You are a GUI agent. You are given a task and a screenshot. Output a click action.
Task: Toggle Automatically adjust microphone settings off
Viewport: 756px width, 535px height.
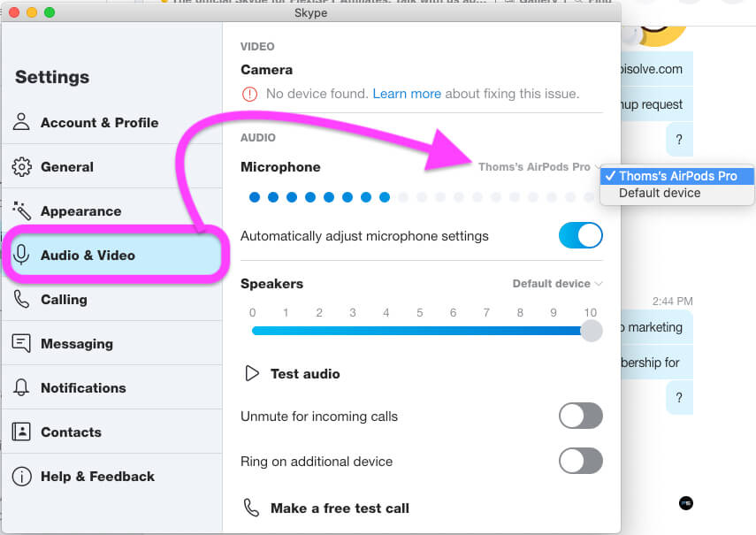581,236
